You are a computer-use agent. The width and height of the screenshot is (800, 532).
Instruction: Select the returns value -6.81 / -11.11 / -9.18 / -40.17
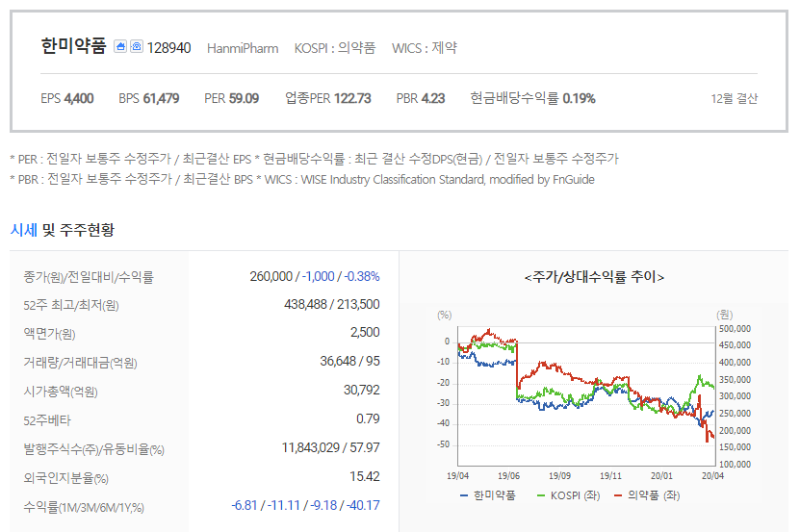pos(305,505)
